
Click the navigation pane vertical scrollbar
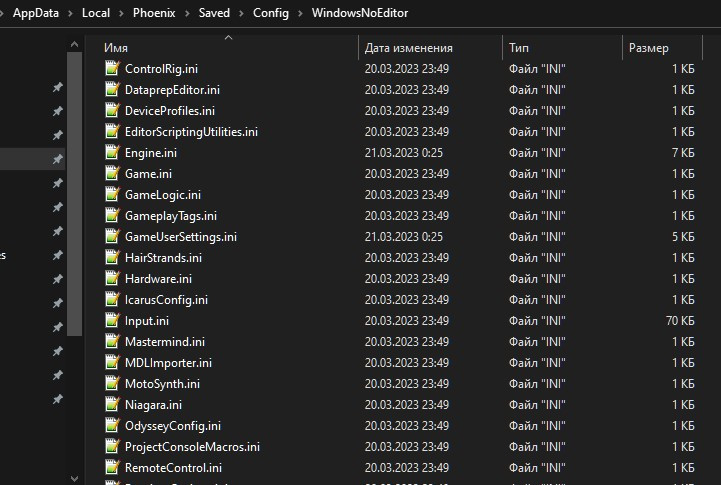click(73, 200)
